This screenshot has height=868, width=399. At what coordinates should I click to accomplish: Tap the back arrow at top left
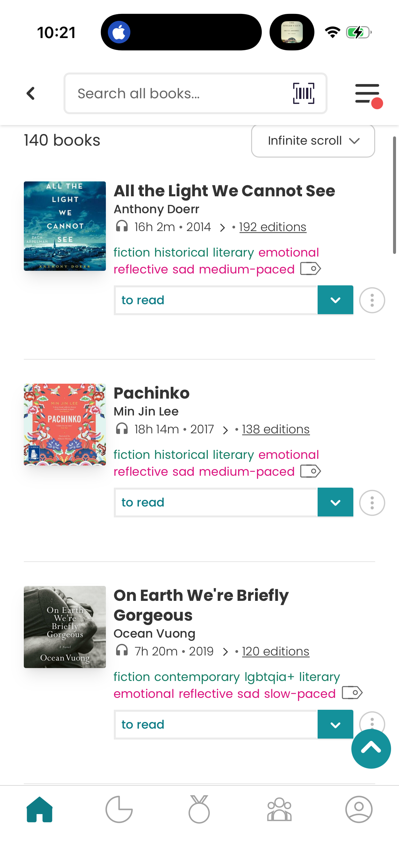(30, 93)
